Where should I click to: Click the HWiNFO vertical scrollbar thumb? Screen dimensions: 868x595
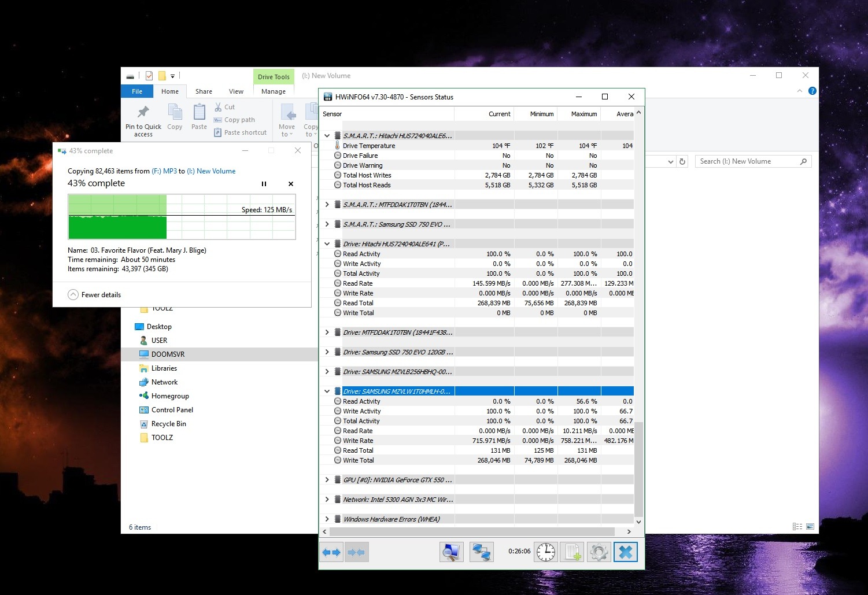click(x=638, y=469)
